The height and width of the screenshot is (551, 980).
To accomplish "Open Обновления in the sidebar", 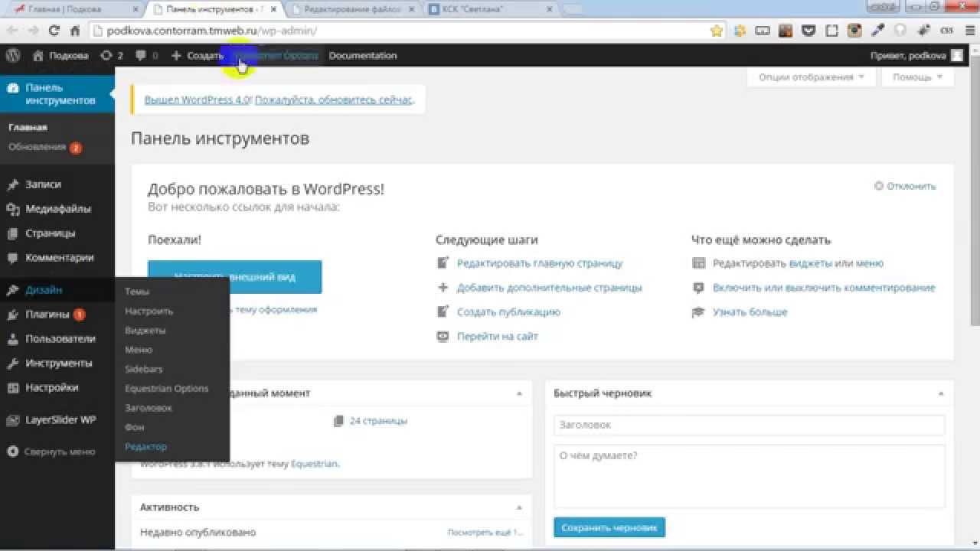I will 44,147.
